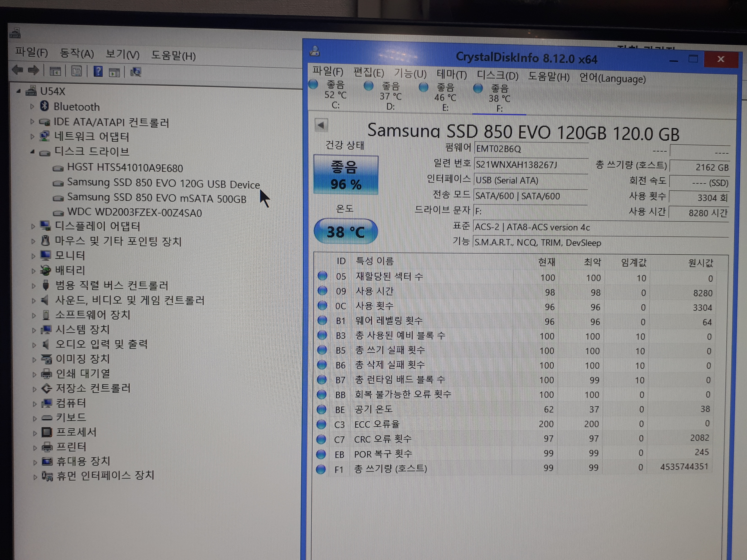The height and width of the screenshot is (560, 747).
Task: Click the blue status dot of row 05
Action: 322,276
